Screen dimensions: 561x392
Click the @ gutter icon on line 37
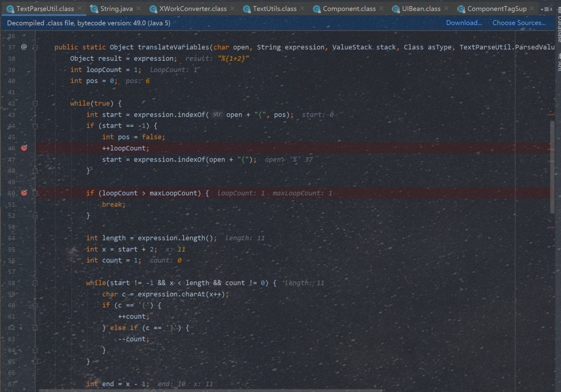point(24,47)
